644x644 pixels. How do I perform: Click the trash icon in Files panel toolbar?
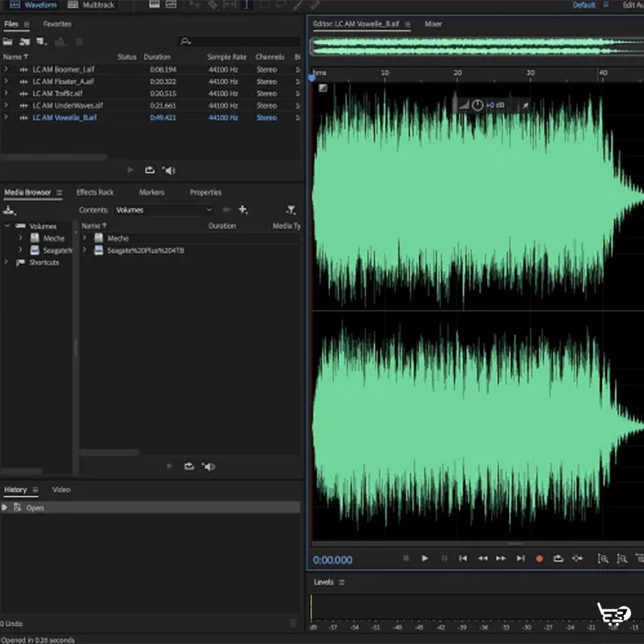coord(79,42)
